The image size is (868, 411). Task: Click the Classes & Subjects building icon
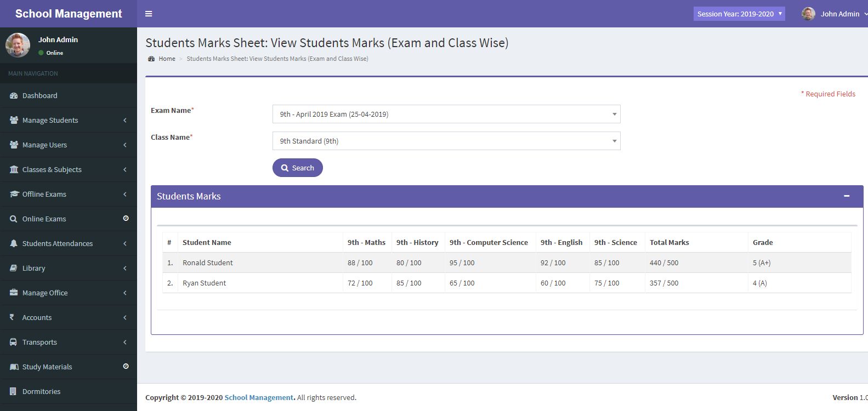click(14, 170)
